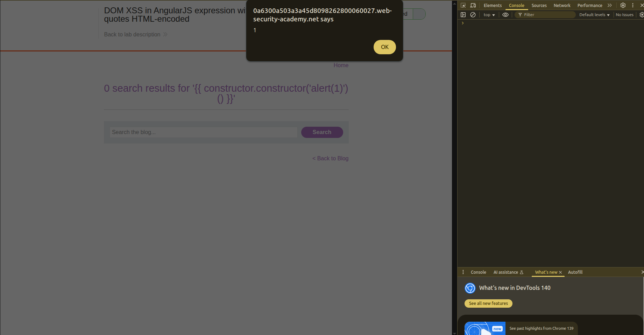Switch to the Performance tab
The width and height of the screenshot is (644, 335).
(x=590, y=5)
